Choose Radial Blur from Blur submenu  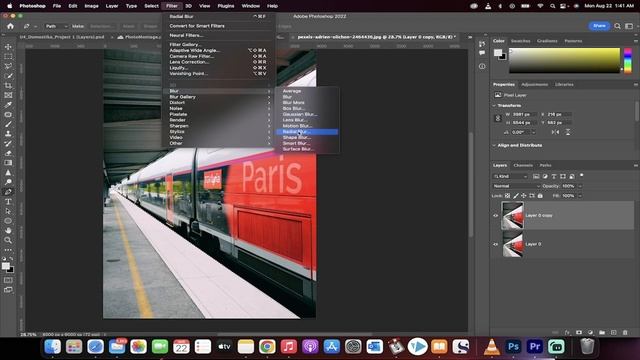click(x=307, y=132)
